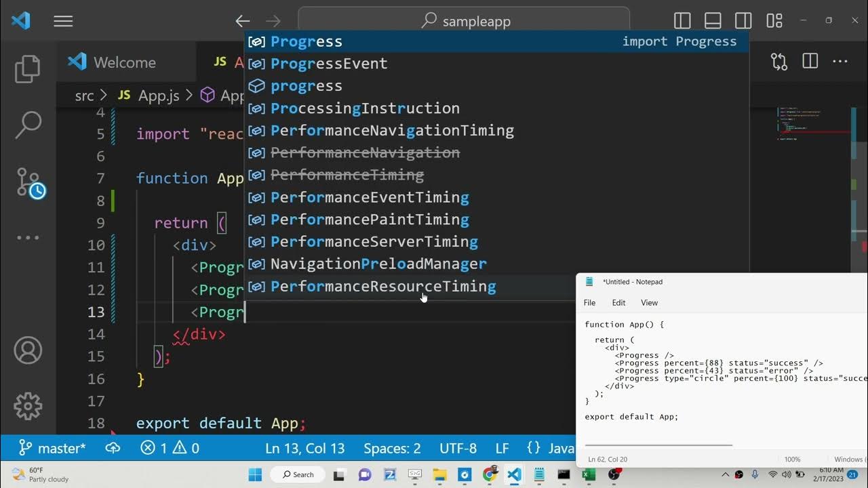Viewport: 868px width, 488px height.
Task: Click the Split Editor Right icon
Action: [x=810, y=62]
